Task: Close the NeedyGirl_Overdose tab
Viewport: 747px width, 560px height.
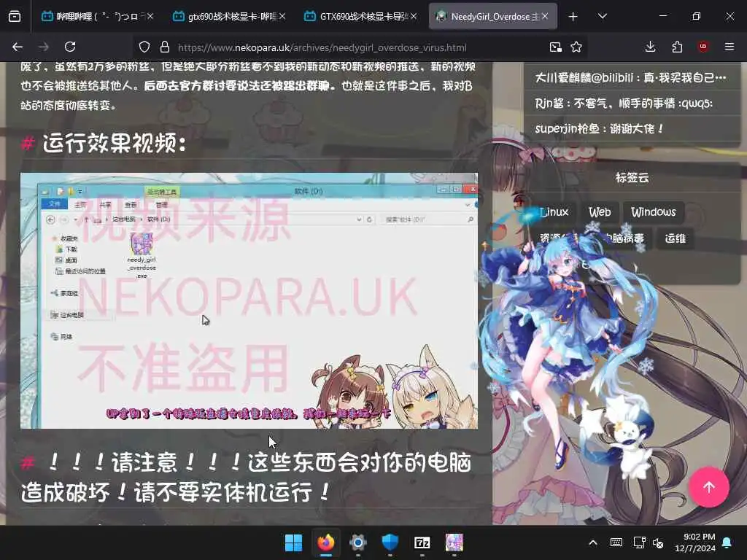Action: pos(544,17)
